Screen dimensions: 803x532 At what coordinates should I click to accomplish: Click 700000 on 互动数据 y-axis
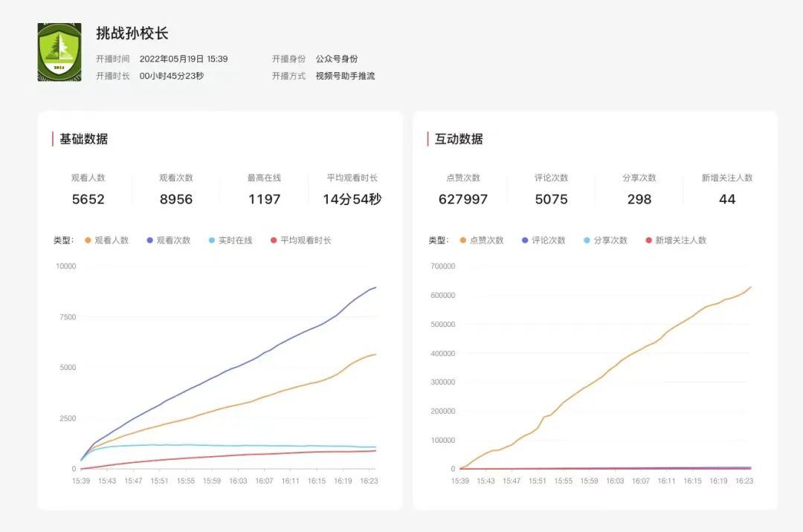tap(443, 266)
